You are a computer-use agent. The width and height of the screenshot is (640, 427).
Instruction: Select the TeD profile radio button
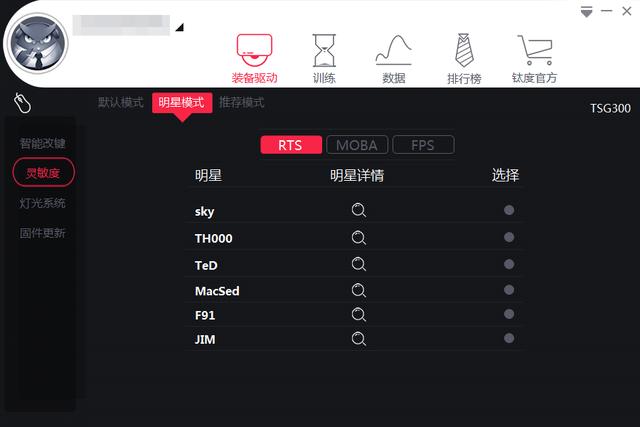(x=509, y=264)
